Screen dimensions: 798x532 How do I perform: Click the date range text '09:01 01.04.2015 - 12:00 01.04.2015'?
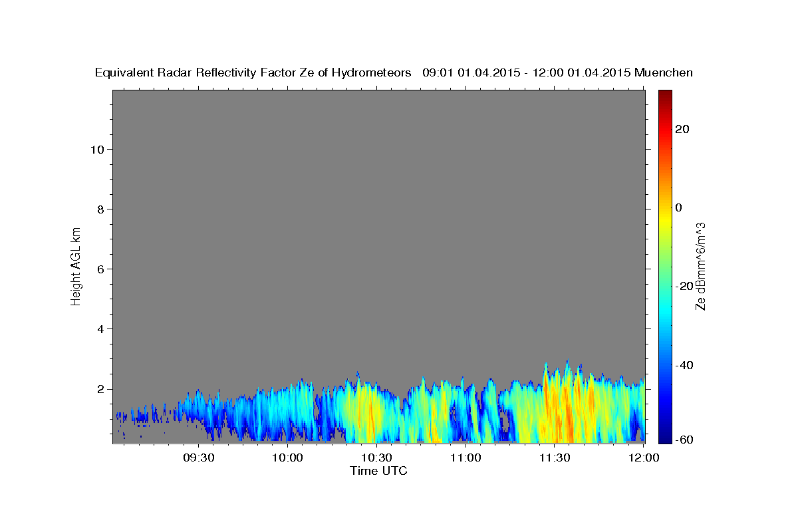526,72
